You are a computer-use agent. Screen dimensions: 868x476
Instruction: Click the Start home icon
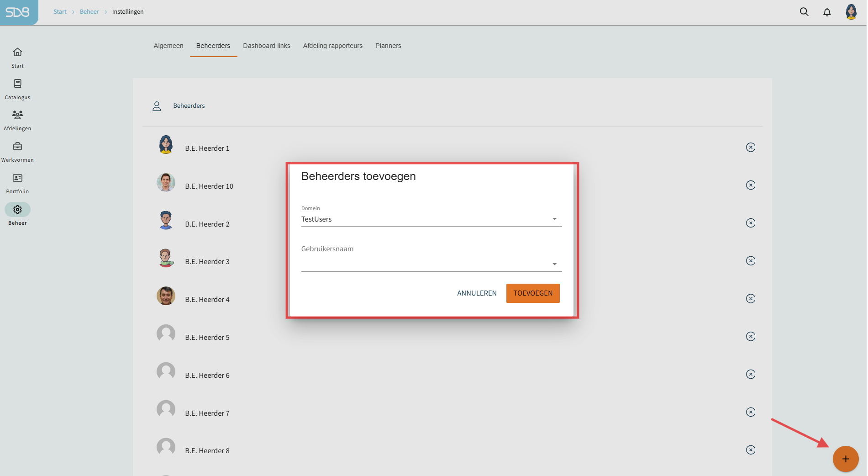click(17, 52)
